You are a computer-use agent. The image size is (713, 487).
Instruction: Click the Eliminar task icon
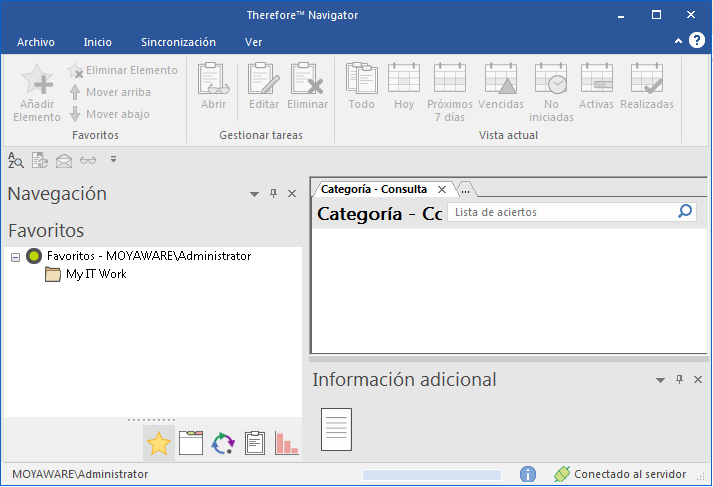click(307, 79)
